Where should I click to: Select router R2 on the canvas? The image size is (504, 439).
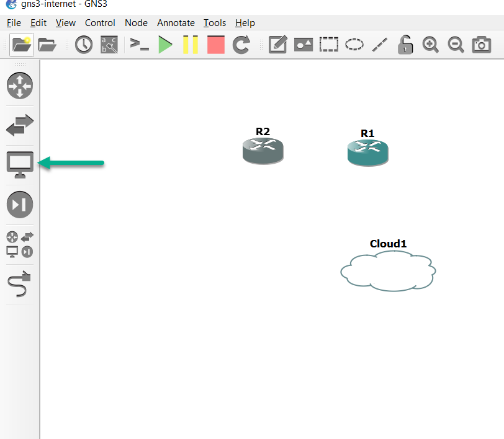pyautogui.click(x=263, y=151)
